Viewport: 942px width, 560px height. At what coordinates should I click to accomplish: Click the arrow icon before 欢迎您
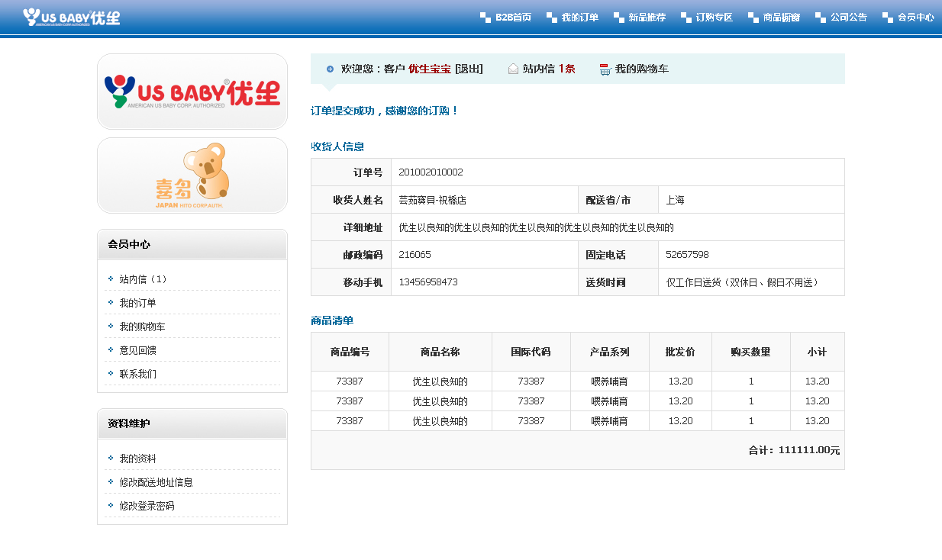point(330,69)
